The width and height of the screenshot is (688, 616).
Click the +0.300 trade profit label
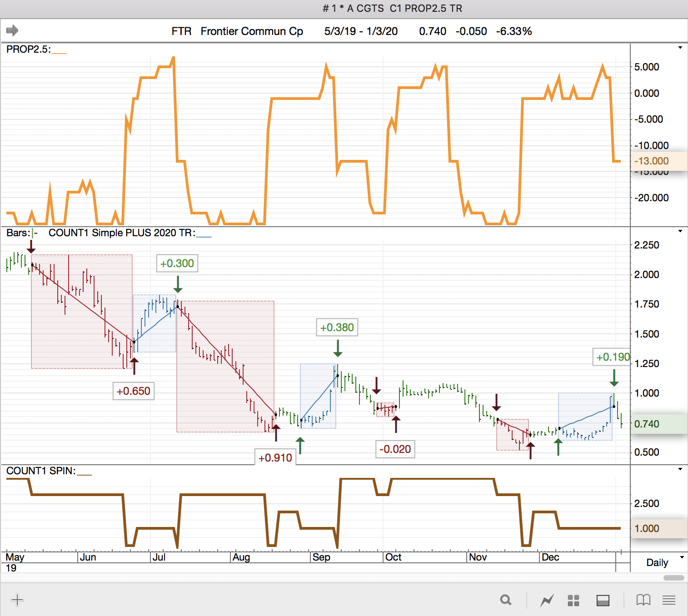[x=177, y=263]
